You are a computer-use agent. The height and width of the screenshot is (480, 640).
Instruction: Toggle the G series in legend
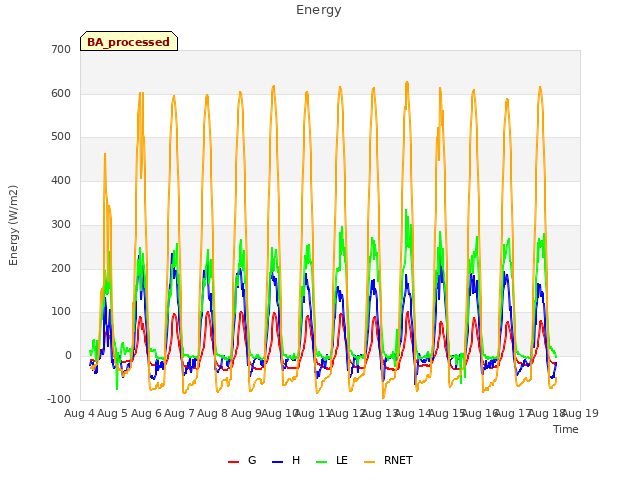[242, 460]
